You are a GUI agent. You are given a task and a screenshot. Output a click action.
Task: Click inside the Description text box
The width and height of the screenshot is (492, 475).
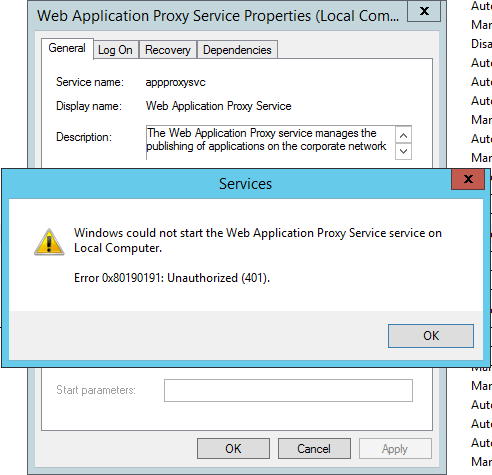[270, 143]
